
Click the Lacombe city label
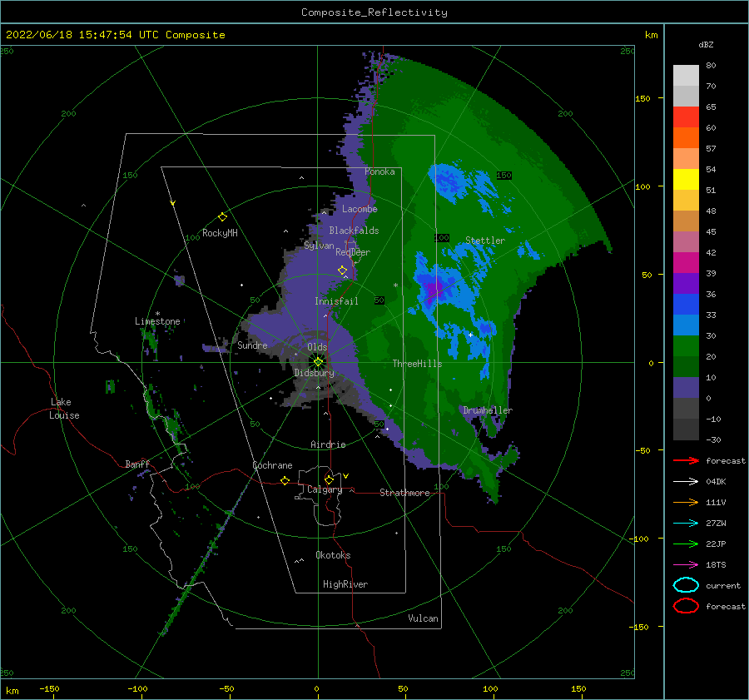pos(360,209)
